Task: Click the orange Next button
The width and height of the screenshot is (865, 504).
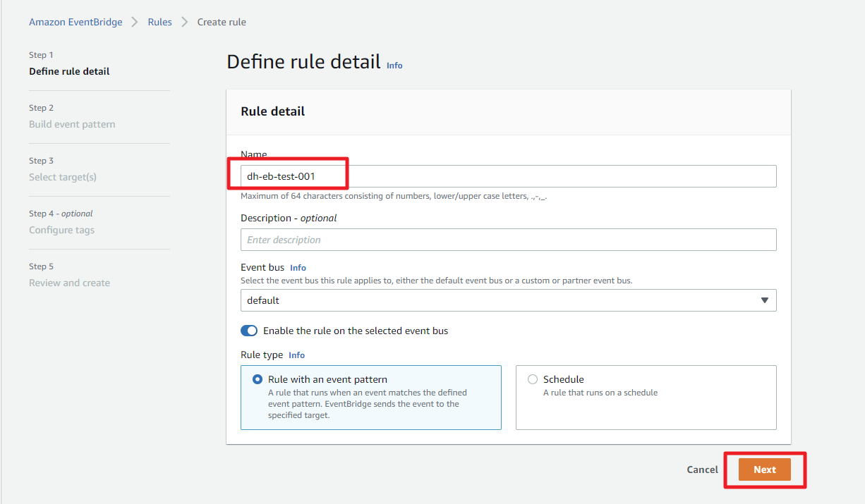Action: click(764, 469)
